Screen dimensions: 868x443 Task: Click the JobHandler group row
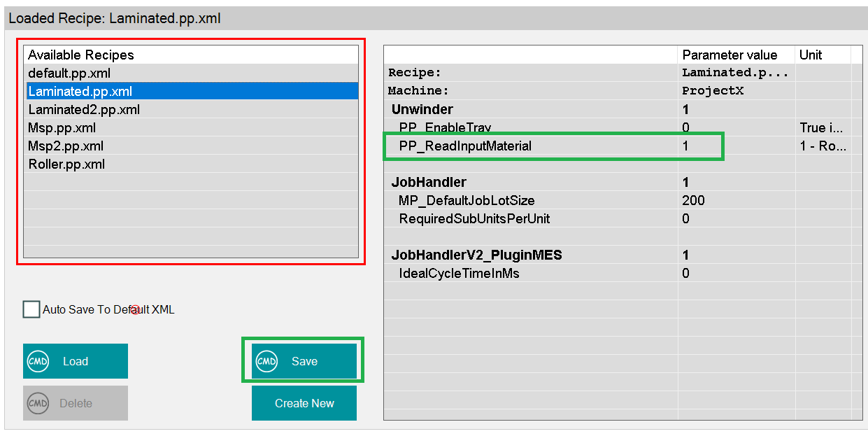[428, 182]
